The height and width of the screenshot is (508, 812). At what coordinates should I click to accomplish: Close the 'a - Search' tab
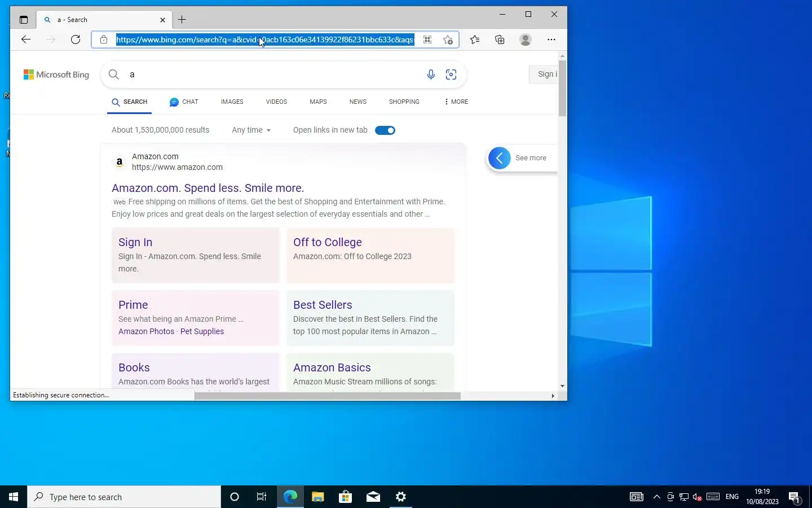click(x=162, y=20)
